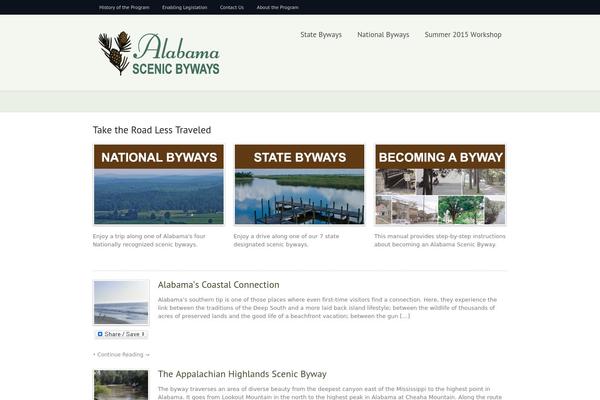The height and width of the screenshot is (400, 600).
Task: Click the Share / Save icon
Action: [100, 334]
